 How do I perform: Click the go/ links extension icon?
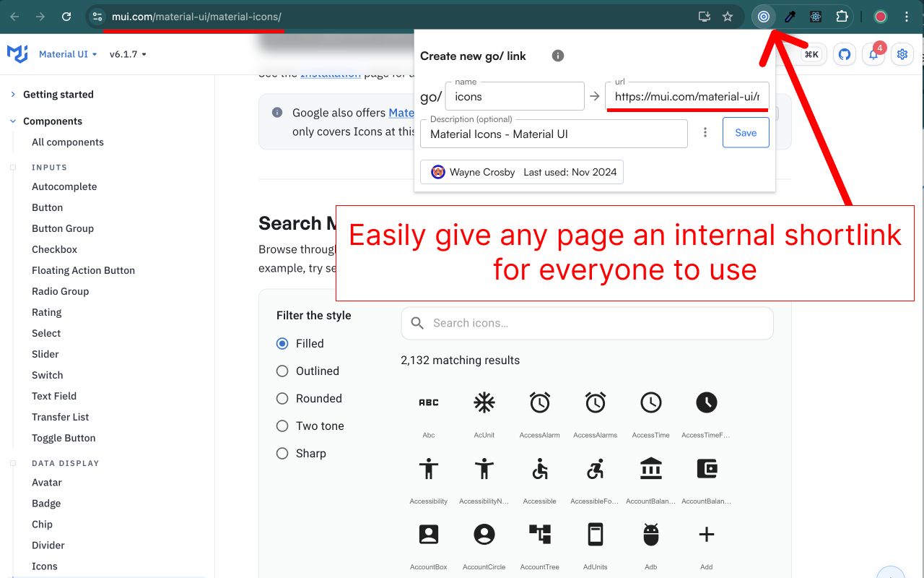click(x=763, y=17)
